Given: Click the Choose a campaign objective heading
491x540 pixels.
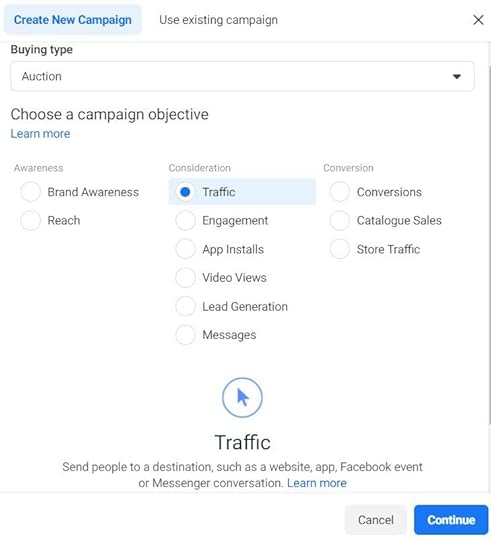Looking at the screenshot, I should (109, 114).
